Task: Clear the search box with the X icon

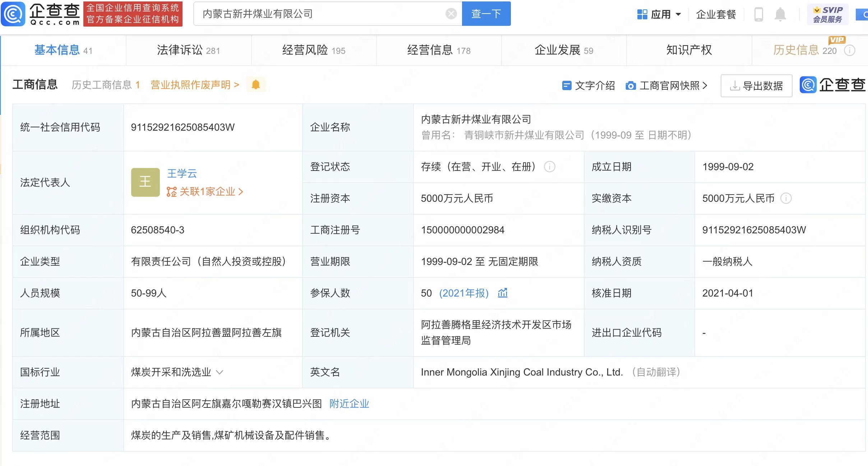Action: click(451, 14)
